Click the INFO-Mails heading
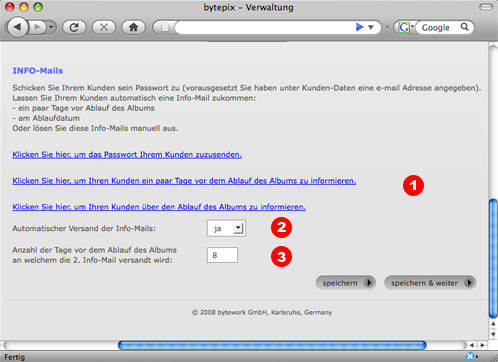 pyautogui.click(x=38, y=71)
